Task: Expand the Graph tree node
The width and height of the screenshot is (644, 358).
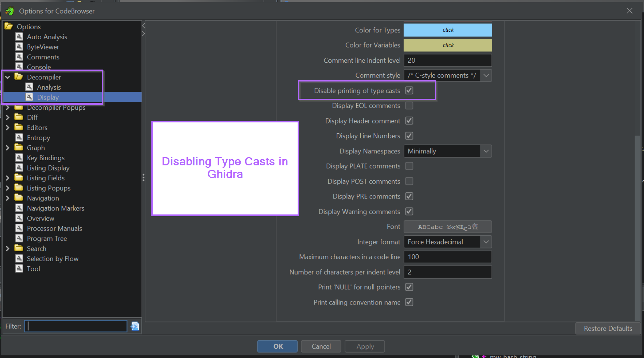Action: tap(8, 148)
